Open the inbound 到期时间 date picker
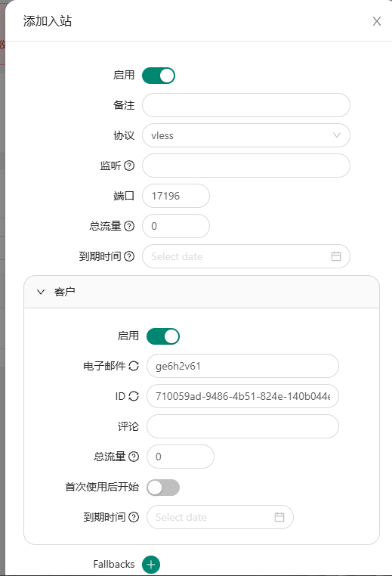The image size is (392, 576). (246, 256)
